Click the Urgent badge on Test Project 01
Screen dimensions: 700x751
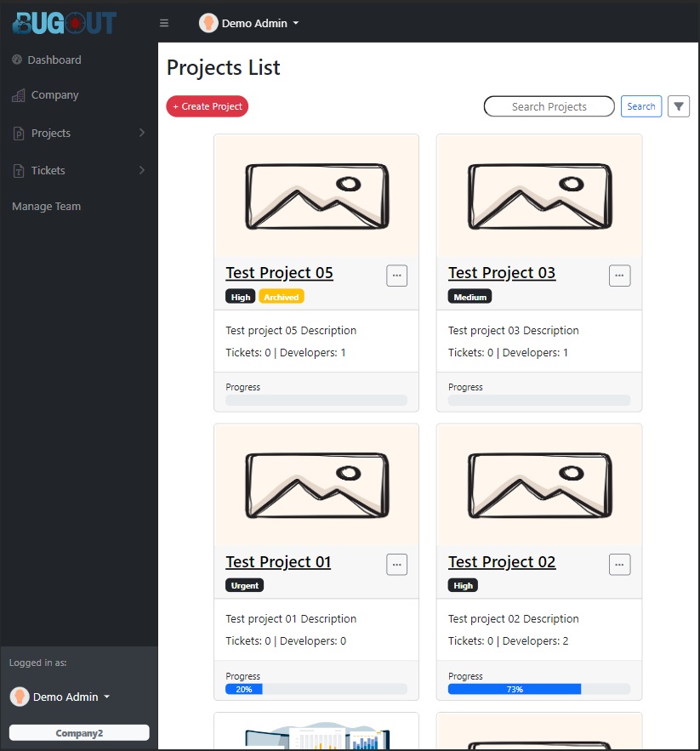tap(244, 585)
